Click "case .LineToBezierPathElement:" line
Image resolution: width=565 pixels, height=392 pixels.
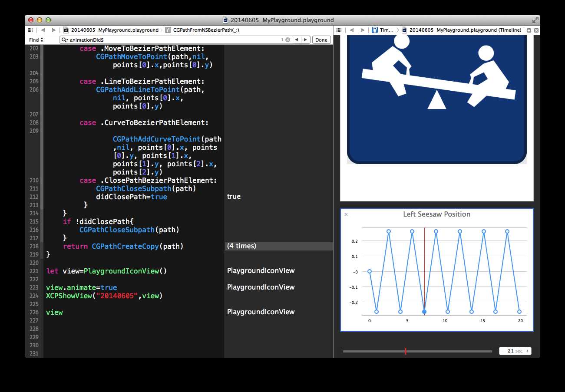point(142,81)
